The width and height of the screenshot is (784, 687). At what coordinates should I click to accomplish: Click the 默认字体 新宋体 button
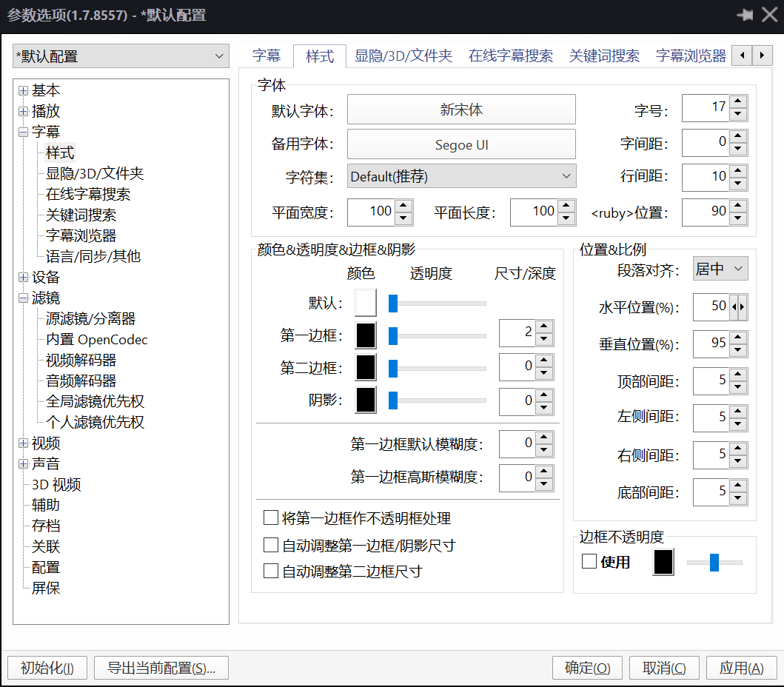pyautogui.click(x=461, y=110)
